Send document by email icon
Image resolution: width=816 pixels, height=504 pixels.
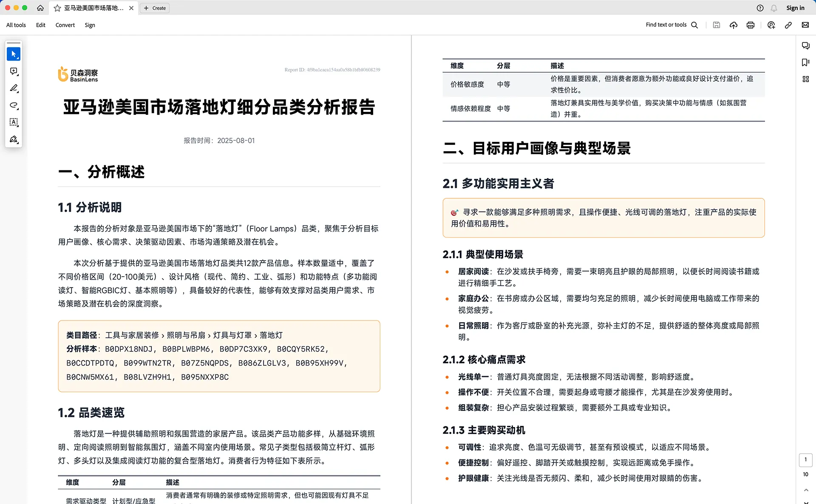pyautogui.click(x=805, y=25)
